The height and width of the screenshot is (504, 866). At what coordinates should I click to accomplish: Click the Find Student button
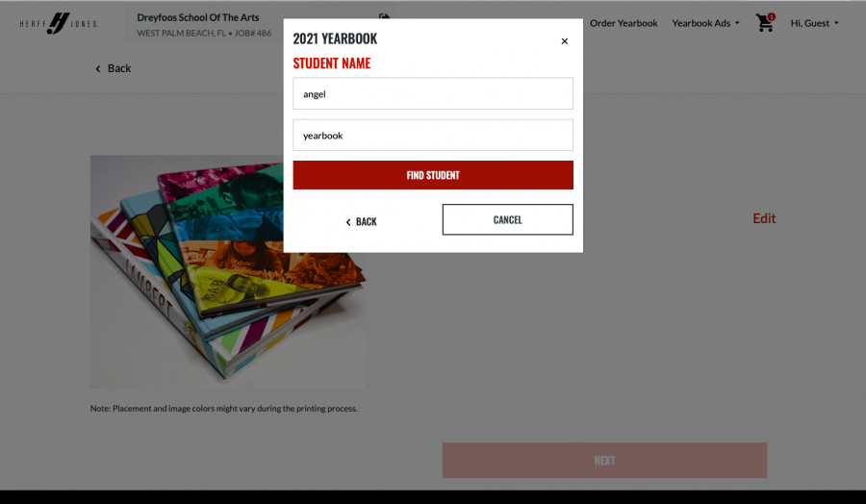tap(433, 175)
